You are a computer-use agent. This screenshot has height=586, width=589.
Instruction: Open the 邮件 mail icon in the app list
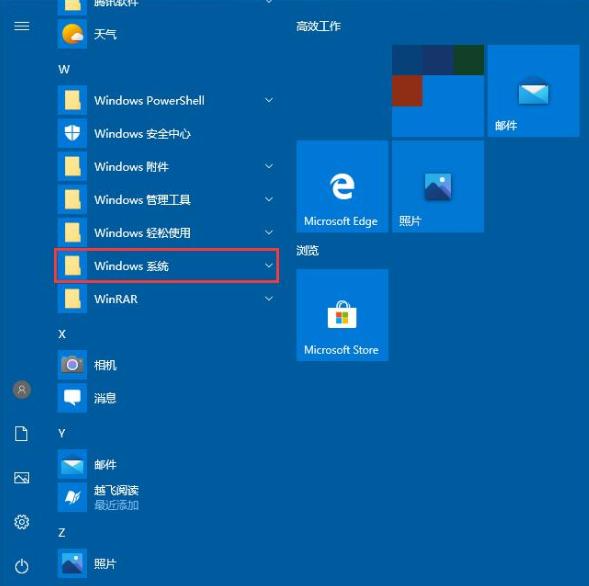tap(72, 464)
